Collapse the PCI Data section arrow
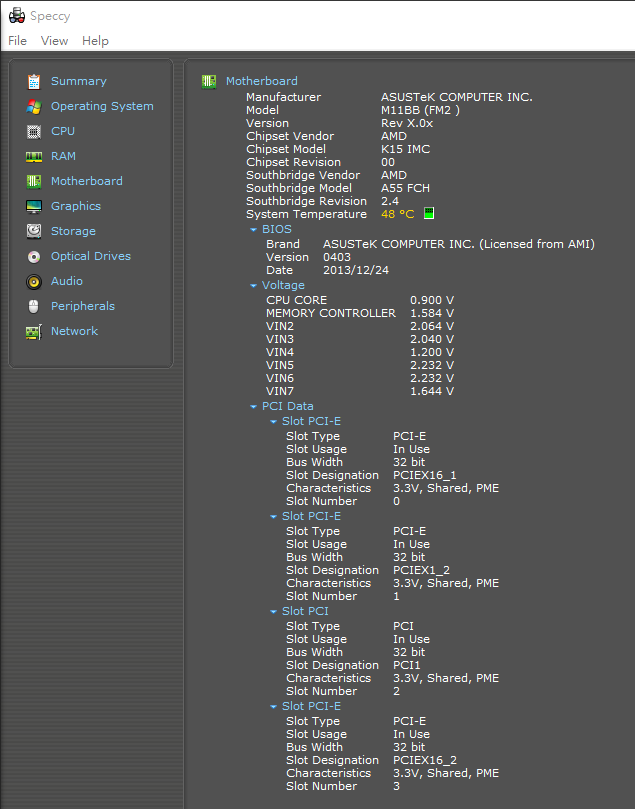 (253, 407)
